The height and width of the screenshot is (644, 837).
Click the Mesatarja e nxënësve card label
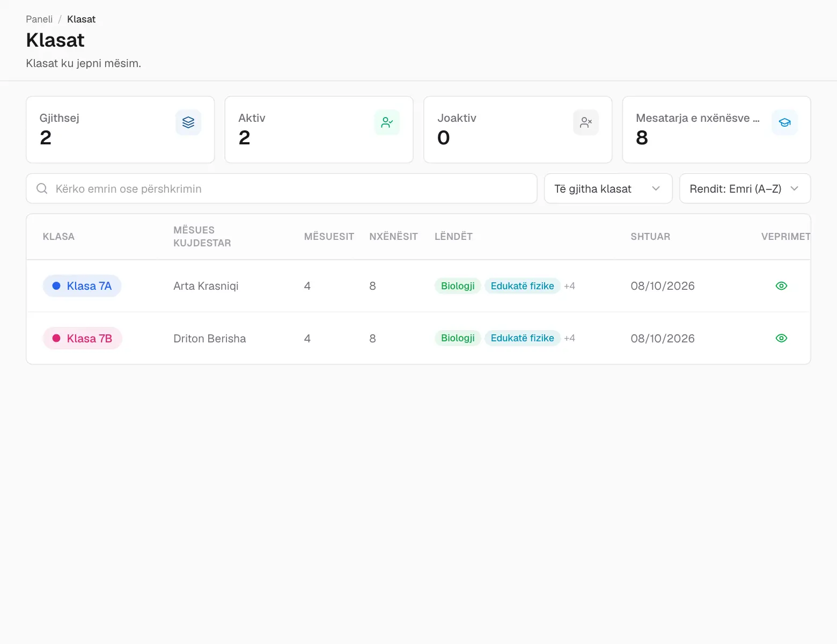point(697,118)
